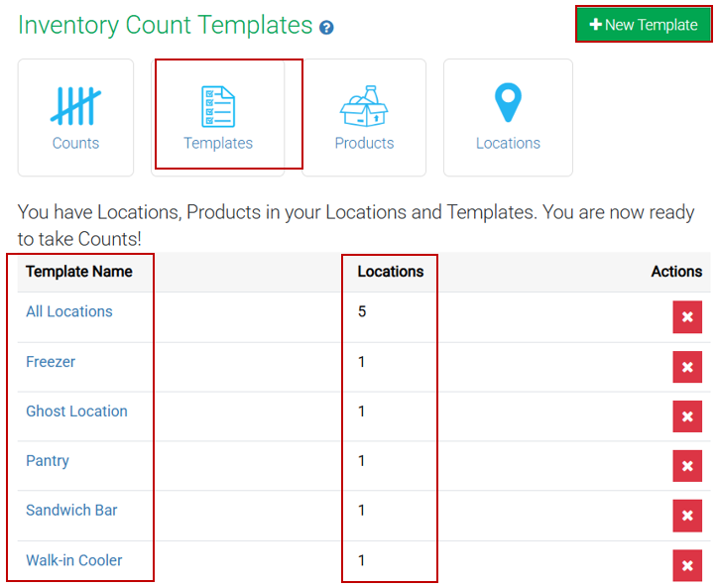Open the Freezer template link
The height and width of the screenshot is (588, 718).
pyautogui.click(x=51, y=362)
